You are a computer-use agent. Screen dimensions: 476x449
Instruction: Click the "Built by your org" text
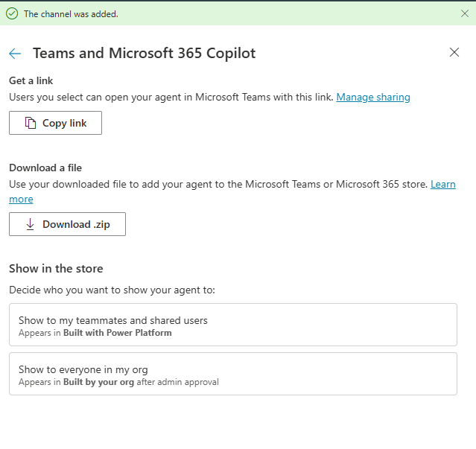[x=98, y=382]
